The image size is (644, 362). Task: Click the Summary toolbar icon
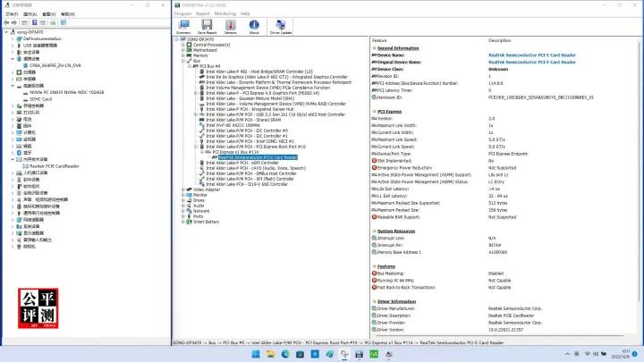(x=182, y=27)
